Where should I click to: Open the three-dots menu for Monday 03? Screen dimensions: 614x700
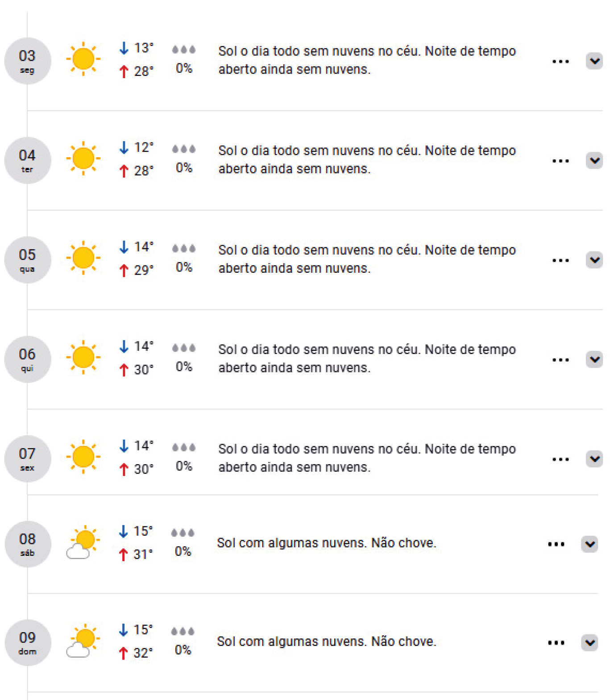point(560,62)
